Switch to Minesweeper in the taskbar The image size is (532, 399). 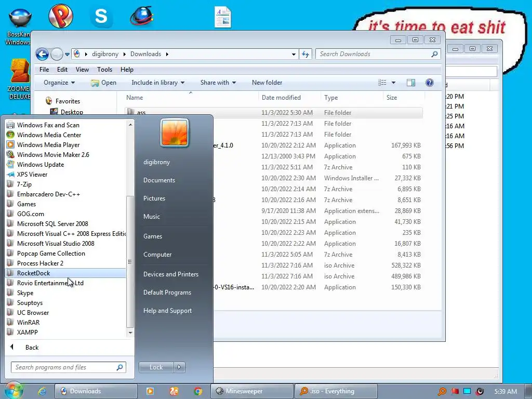click(x=252, y=391)
